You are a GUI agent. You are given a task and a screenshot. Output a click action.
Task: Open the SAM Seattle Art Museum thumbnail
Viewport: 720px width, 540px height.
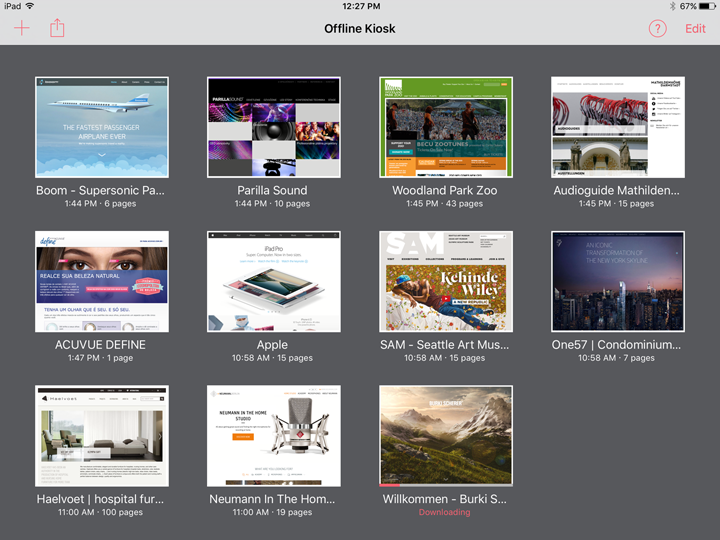tap(446, 281)
